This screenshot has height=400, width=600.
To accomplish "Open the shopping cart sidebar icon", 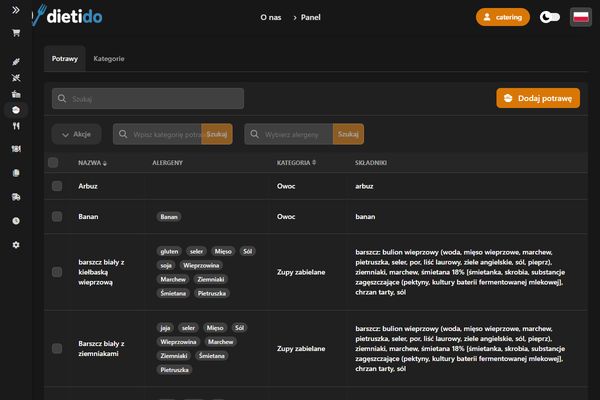I will tap(16, 33).
